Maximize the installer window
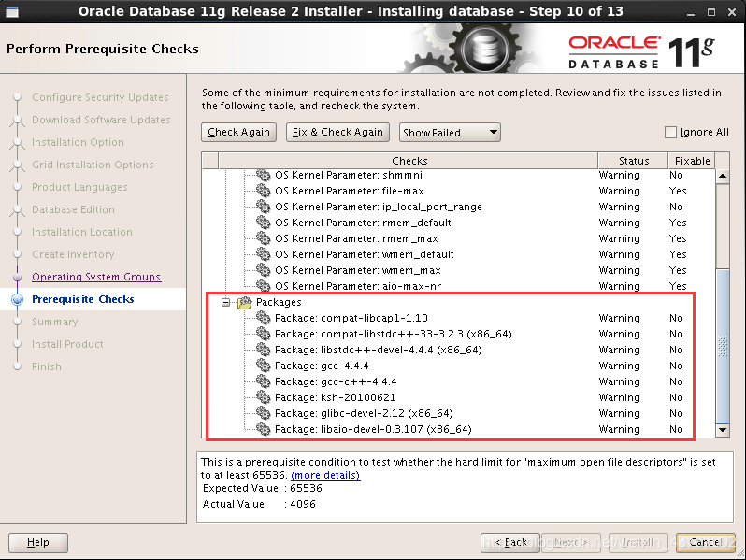 [x=711, y=12]
